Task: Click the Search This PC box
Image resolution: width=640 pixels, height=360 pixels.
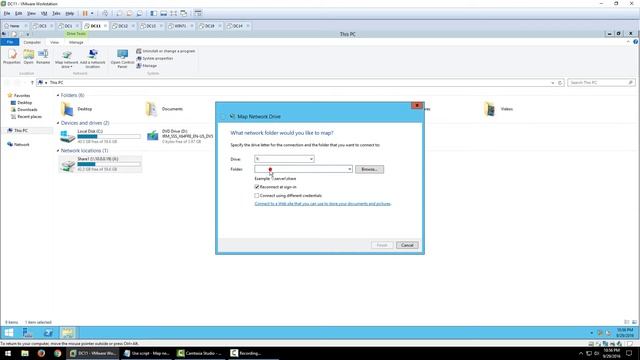Action: pyautogui.click(x=601, y=83)
